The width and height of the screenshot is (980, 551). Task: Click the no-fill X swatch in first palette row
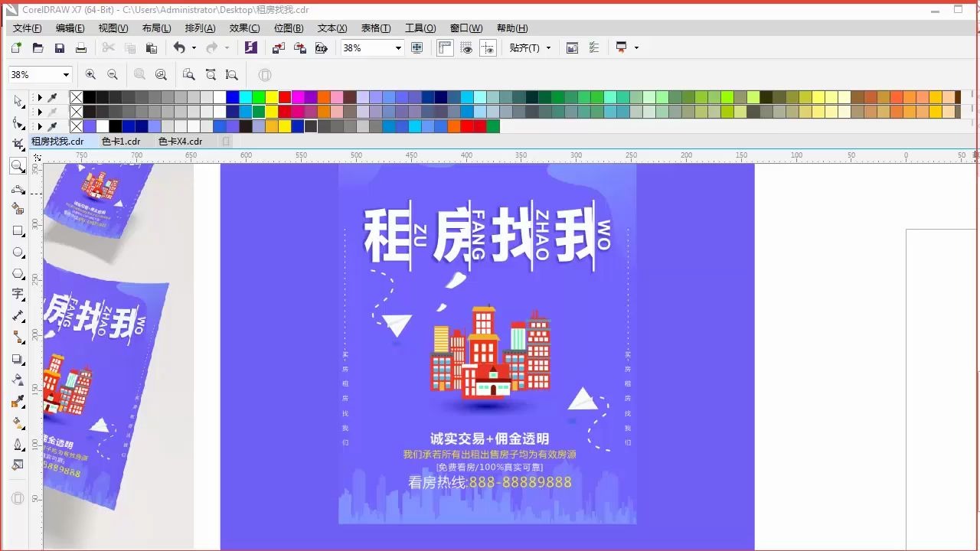(77, 97)
